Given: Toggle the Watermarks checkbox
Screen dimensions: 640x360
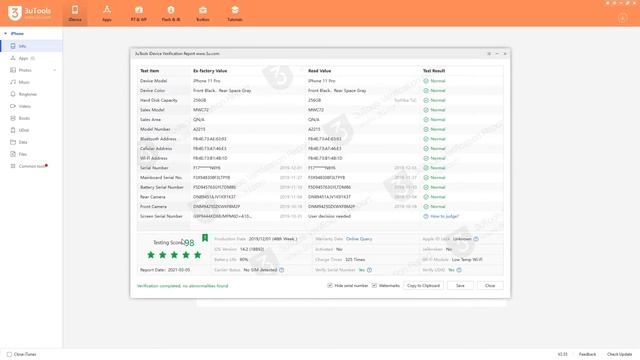Looking at the screenshot, I should [374, 286].
